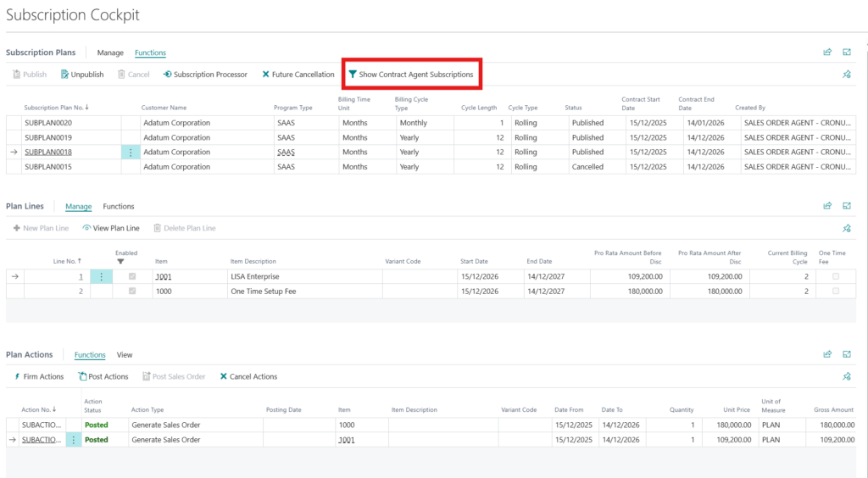Click View Plan Line action

[111, 228]
